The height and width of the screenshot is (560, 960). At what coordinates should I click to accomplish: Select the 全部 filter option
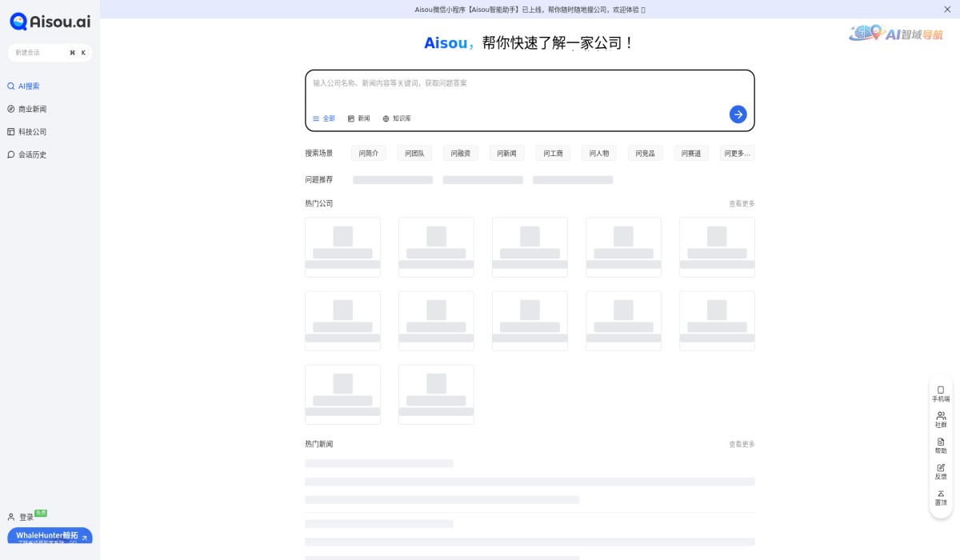point(324,118)
